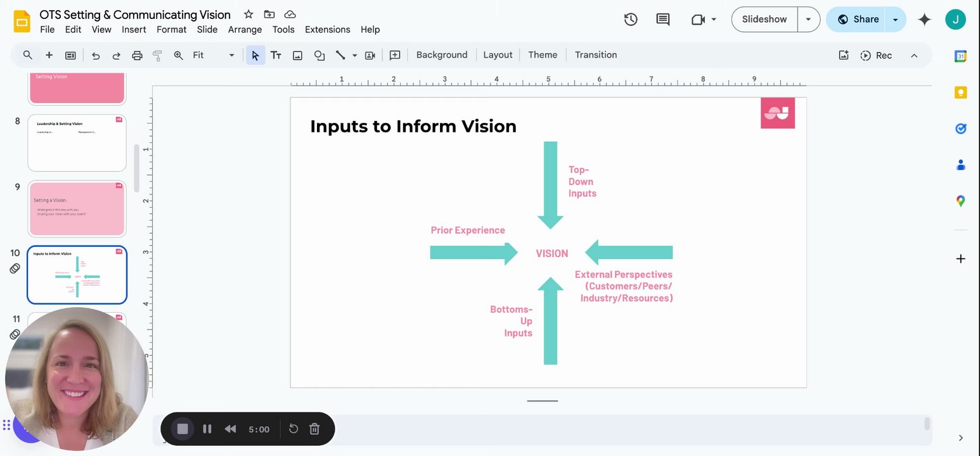Stop the screen recording
Screen dimensions: 980x456
183,429
